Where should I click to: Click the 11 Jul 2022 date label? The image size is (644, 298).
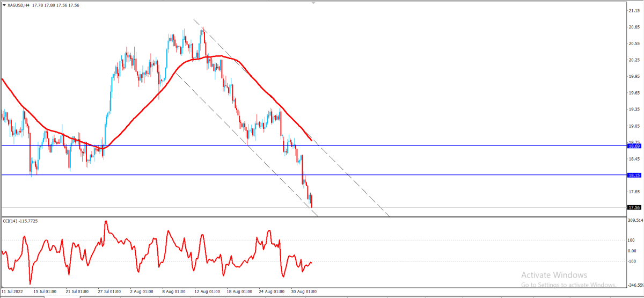point(13,292)
